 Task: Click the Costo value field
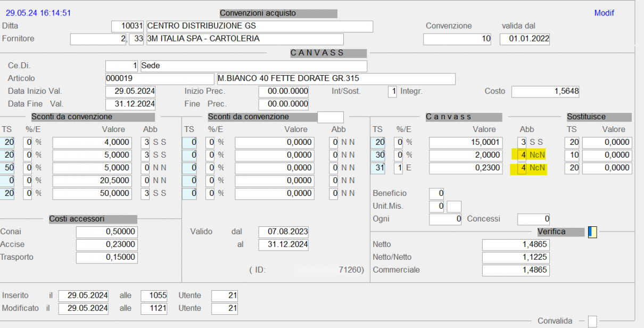click(545, 92)
